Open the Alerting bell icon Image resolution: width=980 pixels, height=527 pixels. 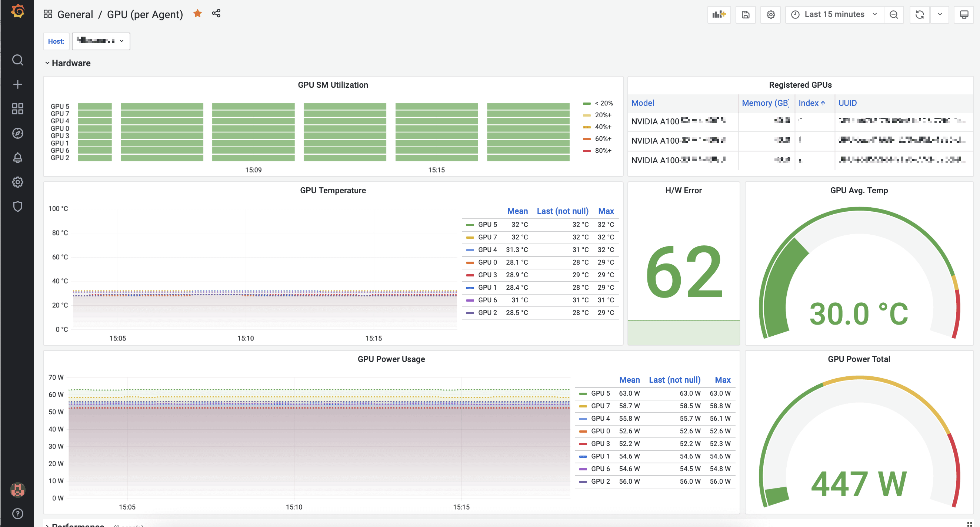coord(17,158)
